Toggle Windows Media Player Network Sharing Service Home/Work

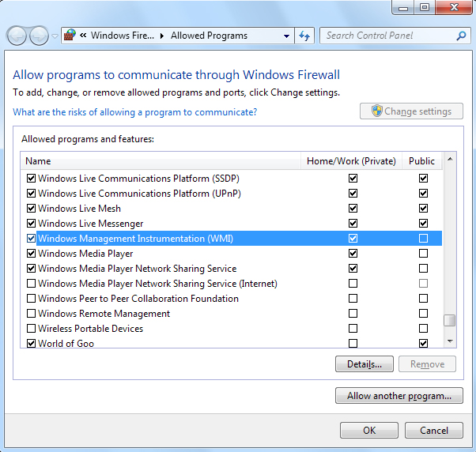(x=353, y=268)
